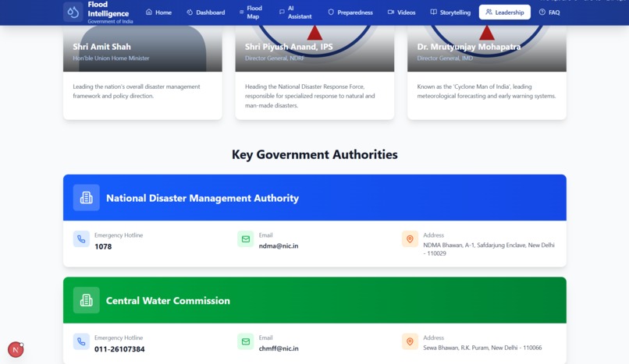
Task: Click the NDMA building icon
Action: coord(87,197)
